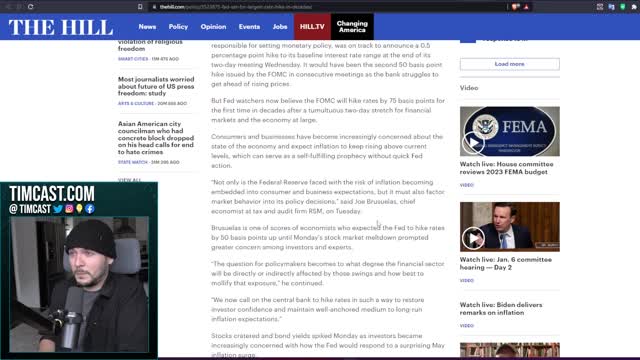Open the Jan. 6 hearing video thumbnail

(510, 227)
